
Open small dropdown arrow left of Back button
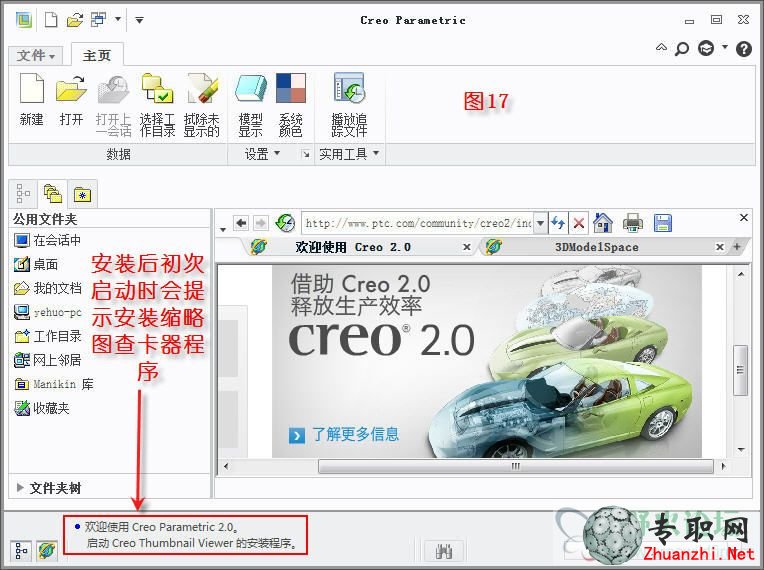tap(223, 229)
